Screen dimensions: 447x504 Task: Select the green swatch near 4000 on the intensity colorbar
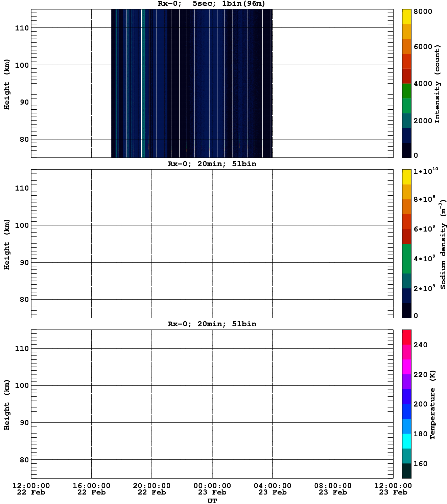(x=406, y=91)
